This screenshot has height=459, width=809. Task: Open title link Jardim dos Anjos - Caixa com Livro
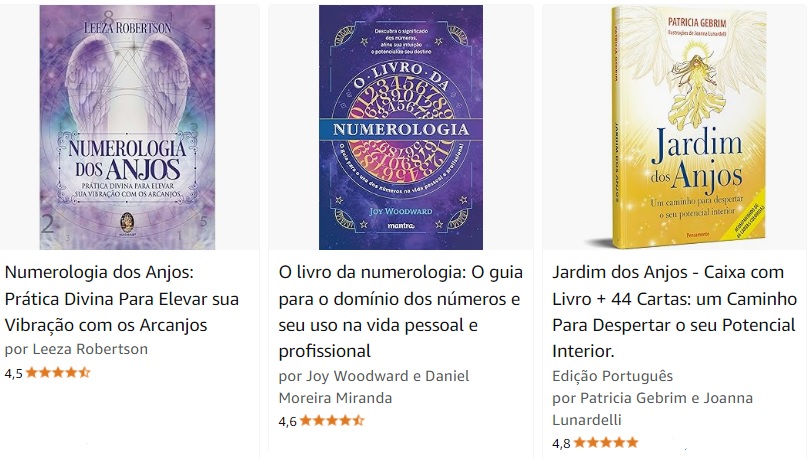(x=674, y=312)
